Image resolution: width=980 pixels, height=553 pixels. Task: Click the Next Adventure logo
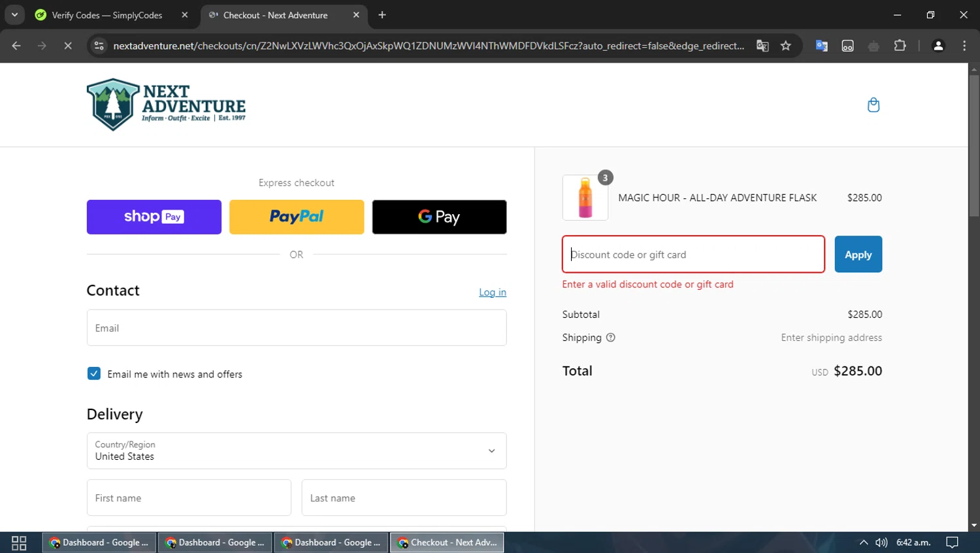click(x=166, y=104)
